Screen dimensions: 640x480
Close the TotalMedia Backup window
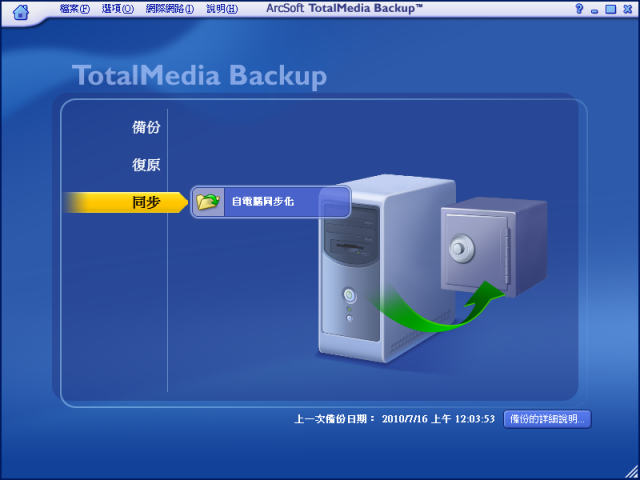click(628, 9)
